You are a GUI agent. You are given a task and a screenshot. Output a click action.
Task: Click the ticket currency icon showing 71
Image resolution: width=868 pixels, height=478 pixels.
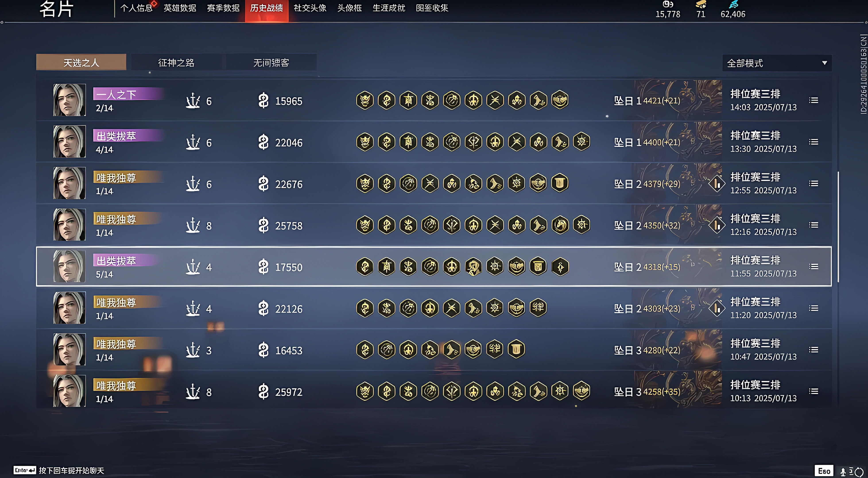tap(701, 4)
